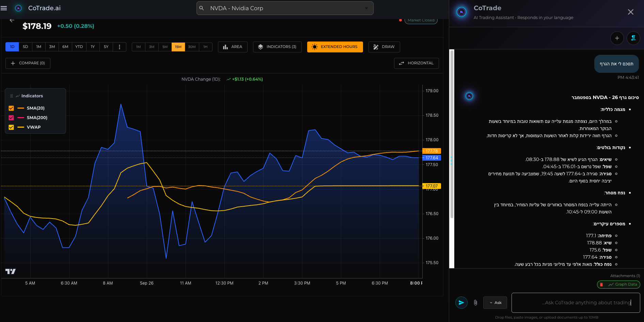This screenshot has width=644, height=322.
Task: Click the NVDA Change (1D) label
Action: pos(201,79)
